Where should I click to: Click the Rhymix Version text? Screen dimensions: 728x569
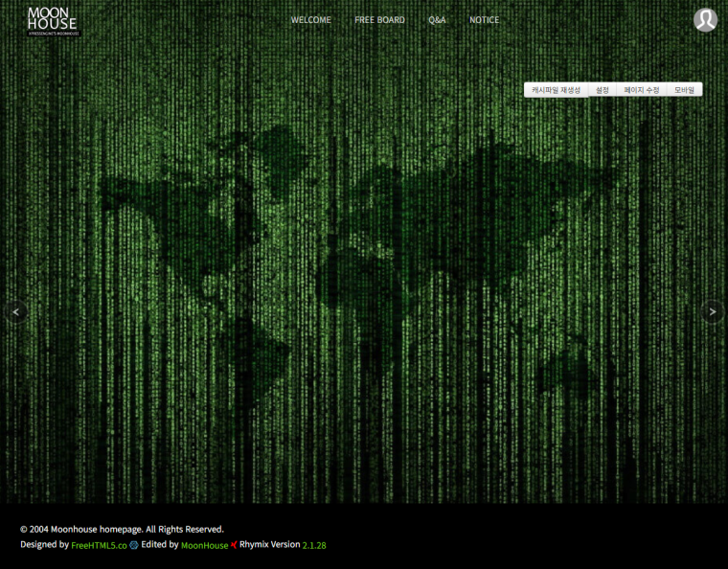click(270, 544)
